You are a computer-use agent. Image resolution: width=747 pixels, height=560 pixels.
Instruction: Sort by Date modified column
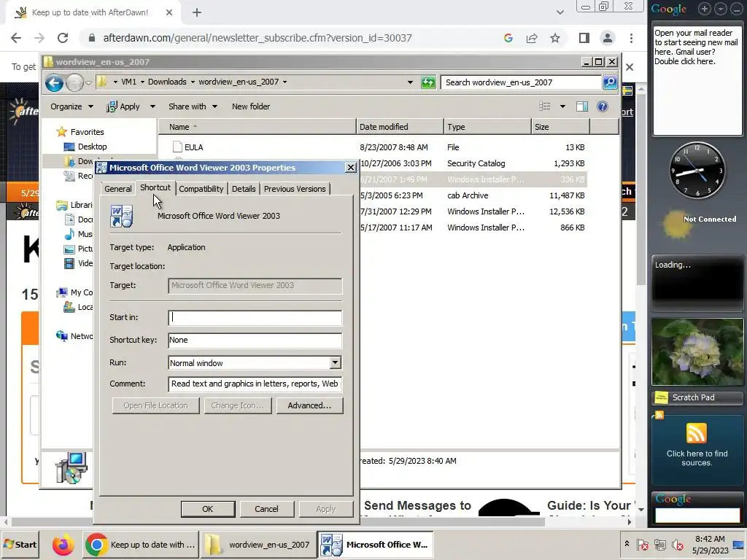400,127
